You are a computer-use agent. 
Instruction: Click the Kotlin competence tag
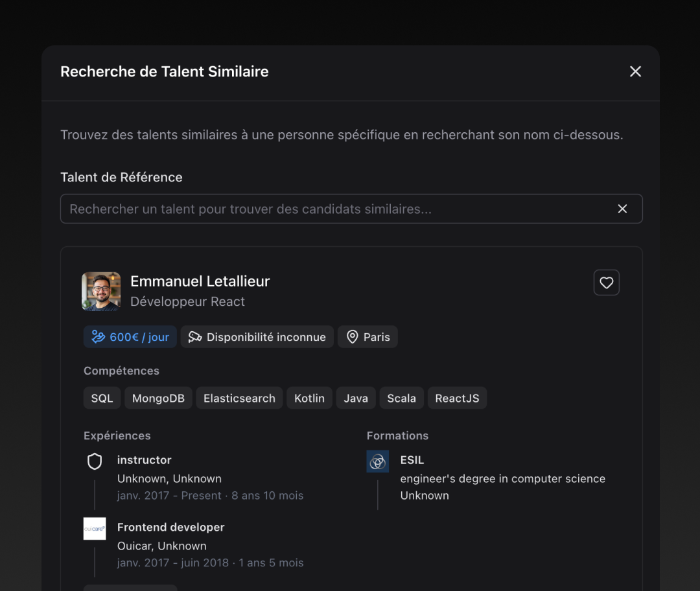(x=309, y=398)
